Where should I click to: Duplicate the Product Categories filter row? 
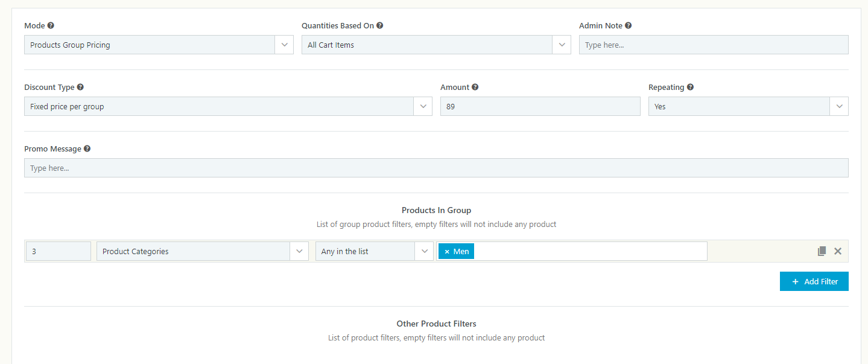click(x=822, y=251)
